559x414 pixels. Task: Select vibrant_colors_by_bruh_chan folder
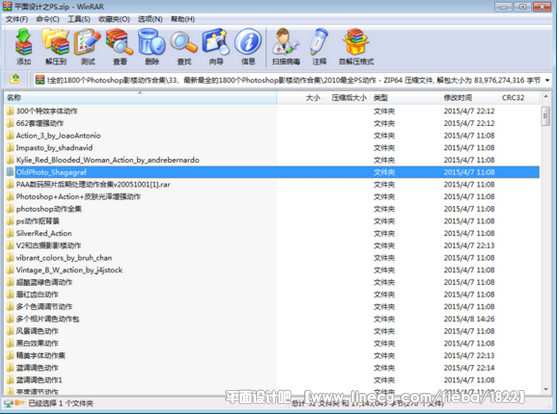click(x=64, y=257)
